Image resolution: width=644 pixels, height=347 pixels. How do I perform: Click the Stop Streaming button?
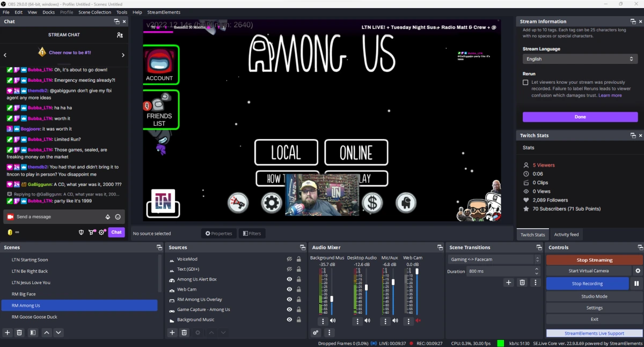[594, 260]
